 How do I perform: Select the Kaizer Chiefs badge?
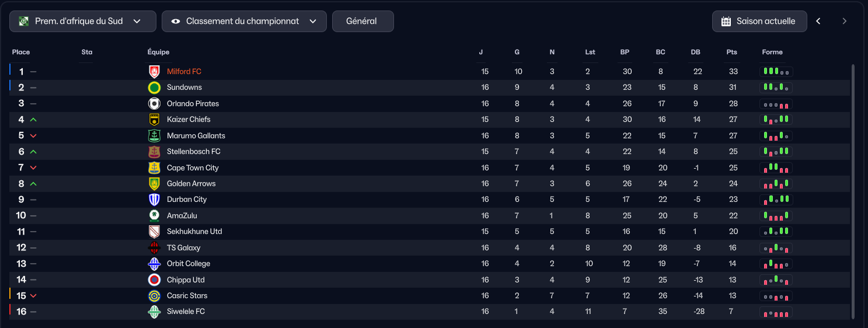click(154, 120)
